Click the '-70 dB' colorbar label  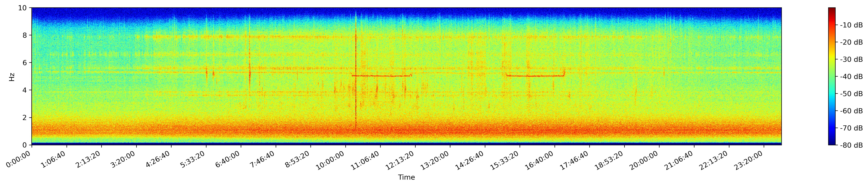click(x=852, y=128)
